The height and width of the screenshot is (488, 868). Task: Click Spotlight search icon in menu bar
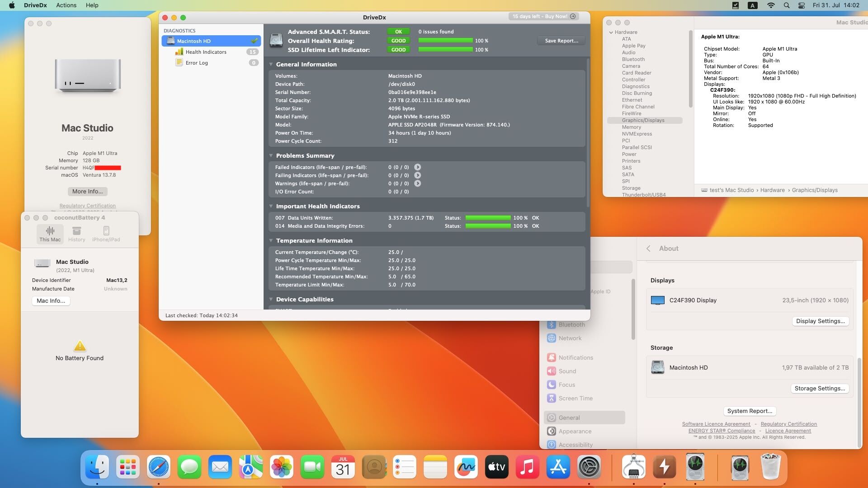click(x=786, y=5)
